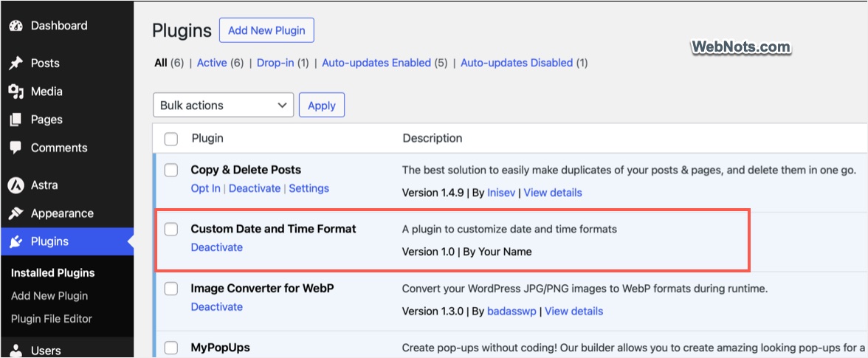Open Media menu item

click(x=66, y=92)
